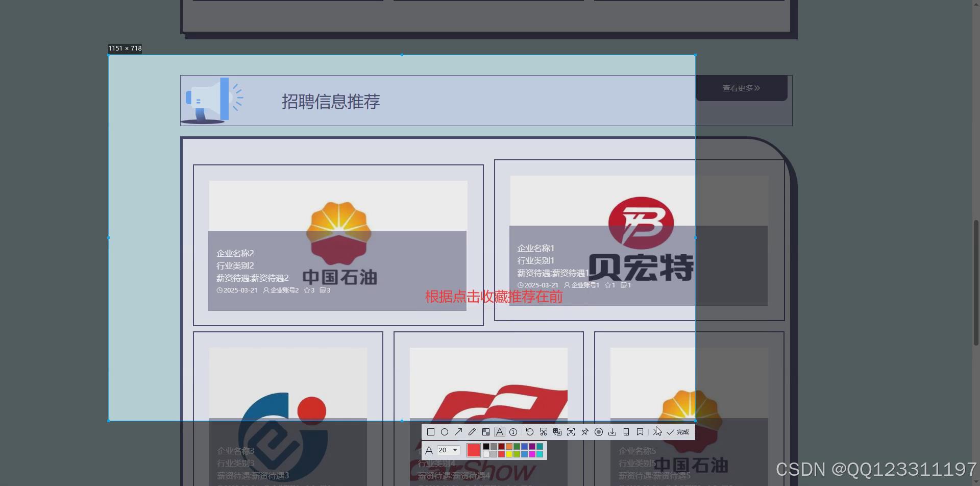Pick the dark red color swatch
Viewport: 980px width, 486px height.
501,446
